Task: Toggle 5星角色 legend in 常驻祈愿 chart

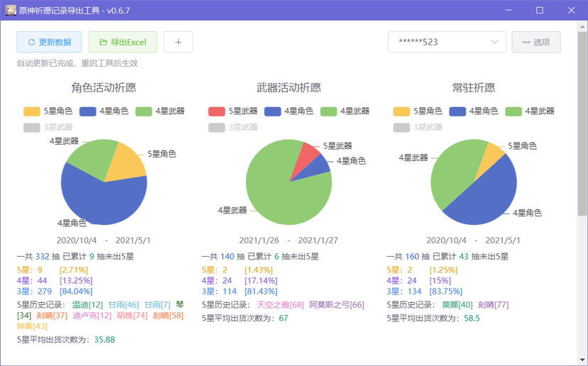Action: 418,111
